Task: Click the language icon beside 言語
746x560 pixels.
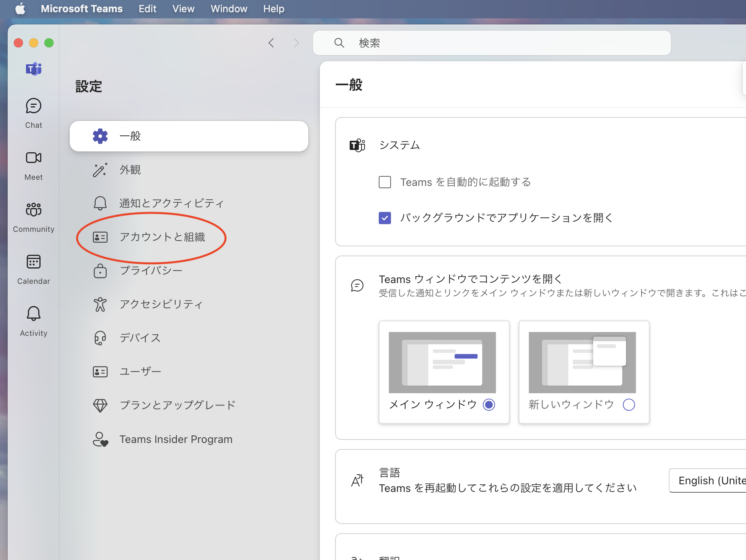Action: coord(357,480)
